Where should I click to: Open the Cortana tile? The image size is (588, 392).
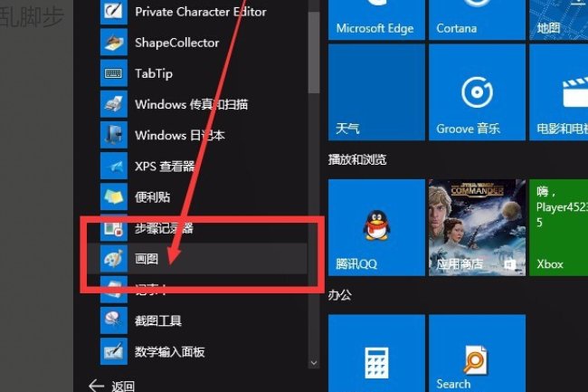pos(476,19)
